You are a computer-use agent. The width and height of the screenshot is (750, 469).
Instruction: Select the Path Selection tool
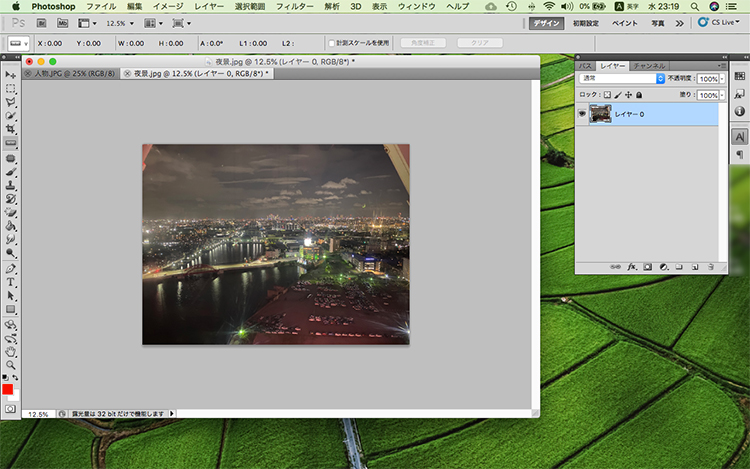11,296
